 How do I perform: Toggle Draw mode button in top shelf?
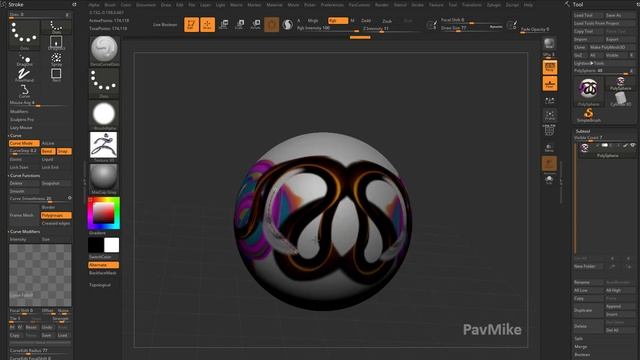[x=207, y=24]
